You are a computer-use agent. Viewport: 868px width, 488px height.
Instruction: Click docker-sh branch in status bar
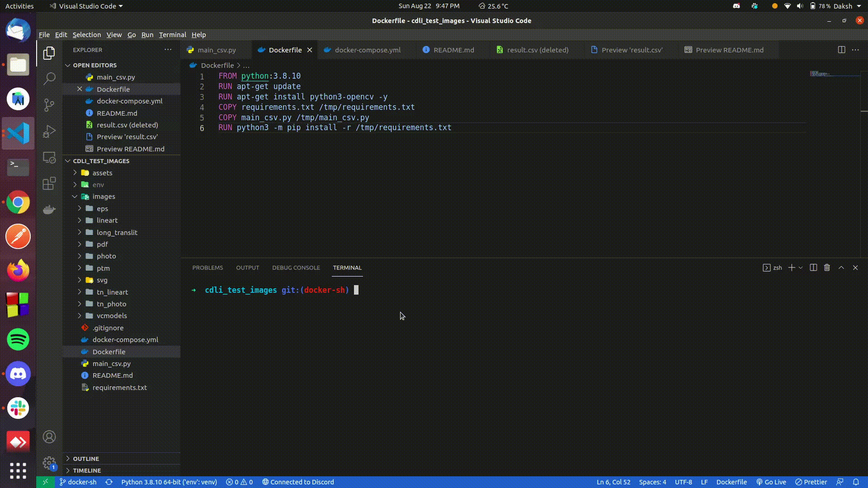tap(78, 482)
